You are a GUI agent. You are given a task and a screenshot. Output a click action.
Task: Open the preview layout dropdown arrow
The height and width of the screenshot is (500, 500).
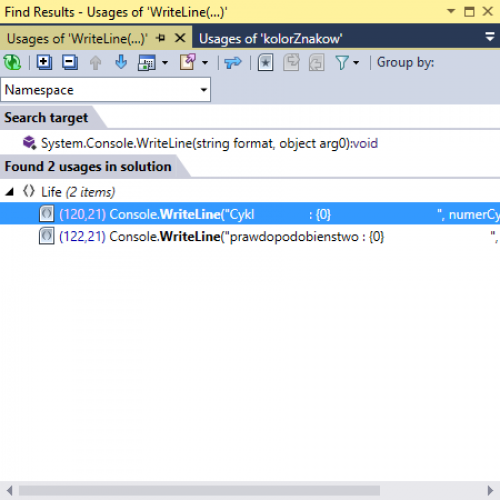pos(165,62)
